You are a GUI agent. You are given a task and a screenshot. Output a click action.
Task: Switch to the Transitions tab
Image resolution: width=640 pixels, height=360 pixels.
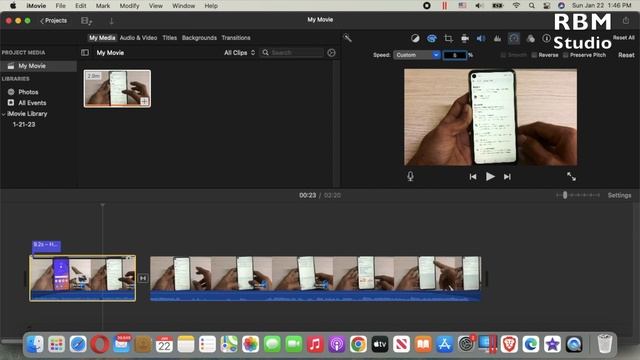coord(236,38)
